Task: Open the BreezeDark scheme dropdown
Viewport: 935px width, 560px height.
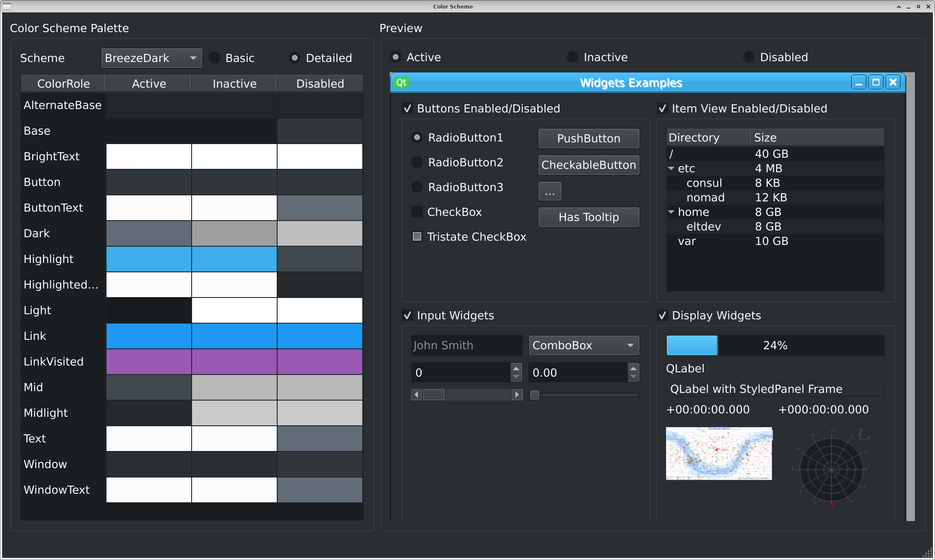Action: pos(151,58)
